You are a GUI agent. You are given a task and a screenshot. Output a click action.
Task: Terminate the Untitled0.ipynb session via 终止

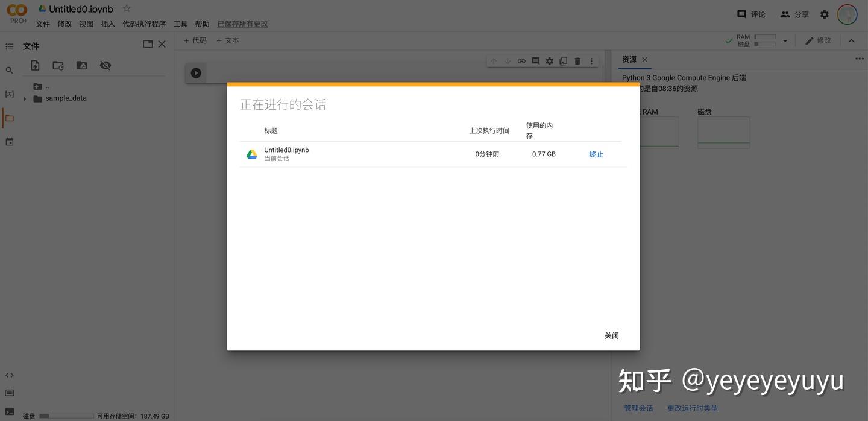pyautogui.click(x=596, y=153)
